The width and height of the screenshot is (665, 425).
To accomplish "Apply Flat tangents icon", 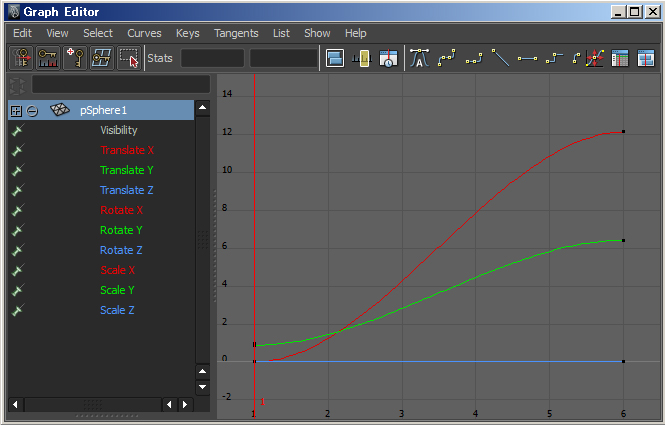I will (x=527, y=59).
